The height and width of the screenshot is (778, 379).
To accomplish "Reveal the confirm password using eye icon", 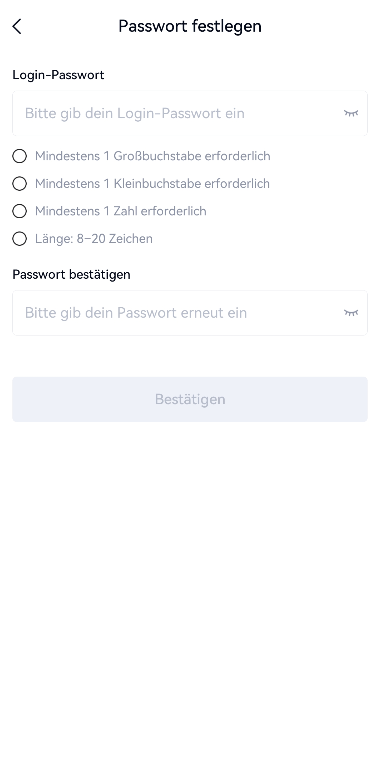I will click(x=351, y=313).
